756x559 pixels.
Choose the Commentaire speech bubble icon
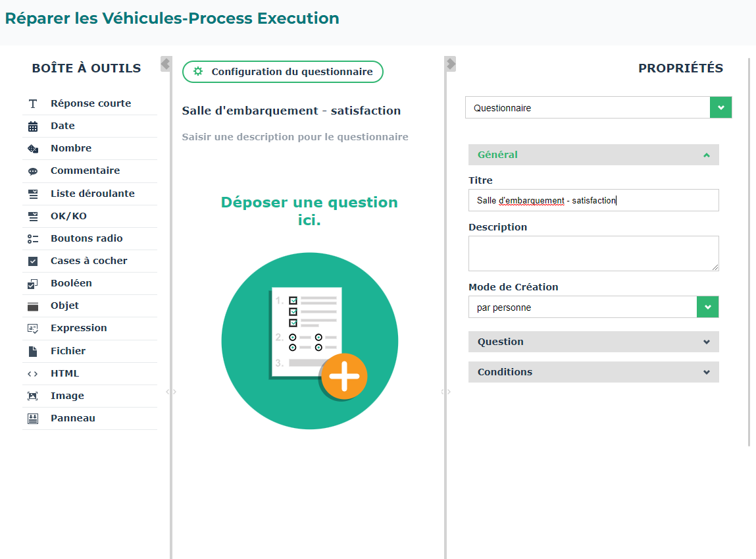tap(33, 171)
